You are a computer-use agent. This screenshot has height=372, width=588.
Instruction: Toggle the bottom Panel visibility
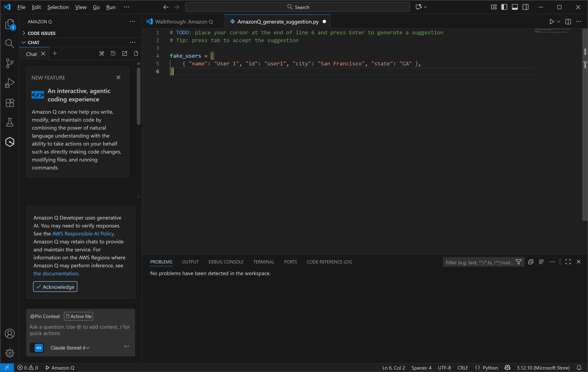515,7
